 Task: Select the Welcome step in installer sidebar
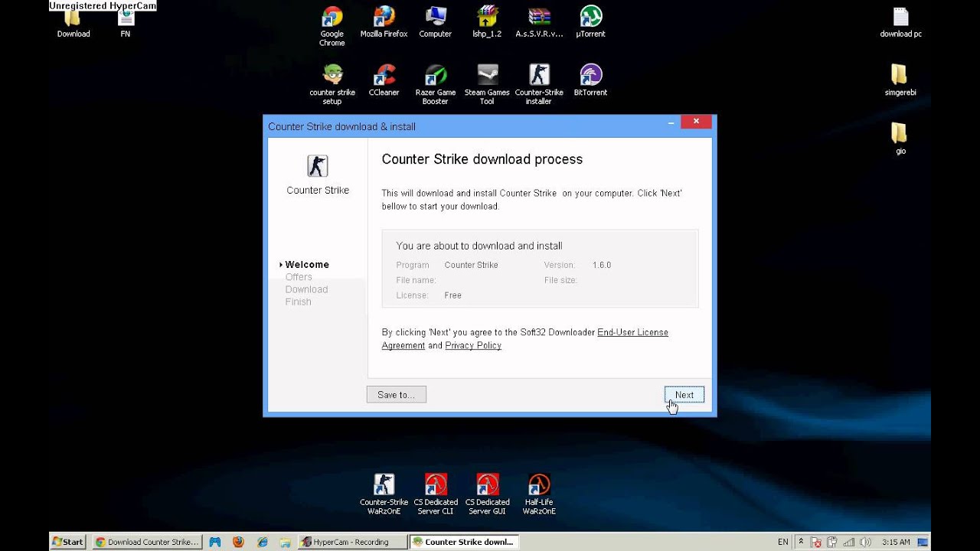click(307, 265)
